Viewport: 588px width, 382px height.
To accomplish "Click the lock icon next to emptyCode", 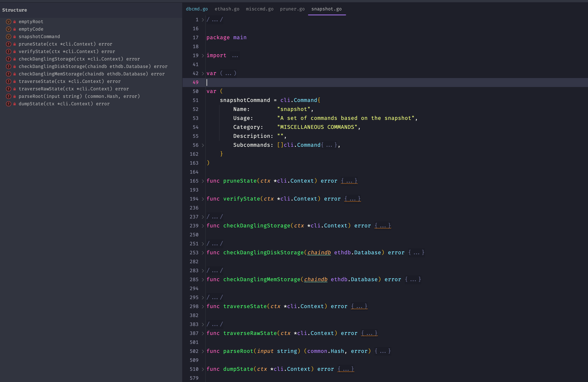I will [x=15, y=29].
